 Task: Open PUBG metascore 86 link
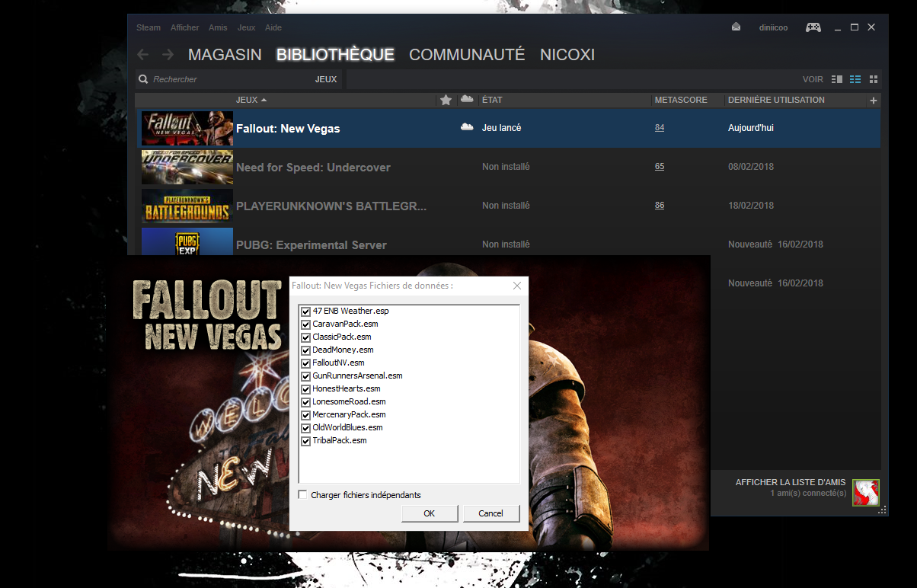(660, 206)
